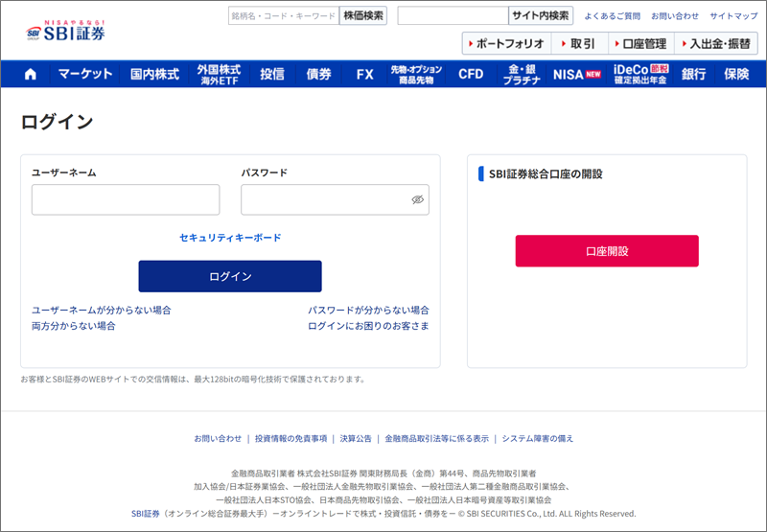Open the 保険 menu
The height and width of the screenshot is (532, 767).
point(736,74)
